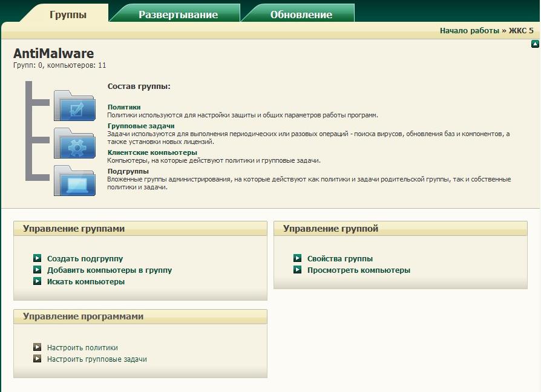Click the 'Групп: 0, компьютеров: 11' text
Screen dimensions: 541x392
[x=60, y=65]
